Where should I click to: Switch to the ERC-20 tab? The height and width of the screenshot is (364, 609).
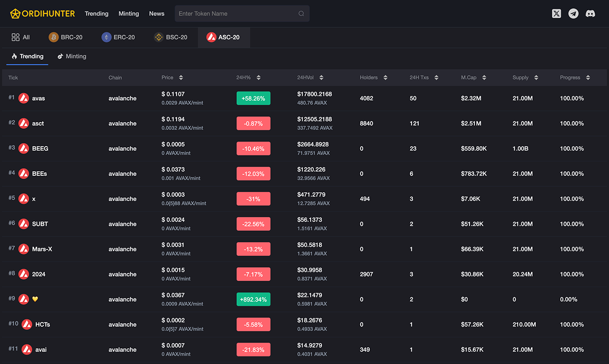pyautogui.click(x=118, y=37)
